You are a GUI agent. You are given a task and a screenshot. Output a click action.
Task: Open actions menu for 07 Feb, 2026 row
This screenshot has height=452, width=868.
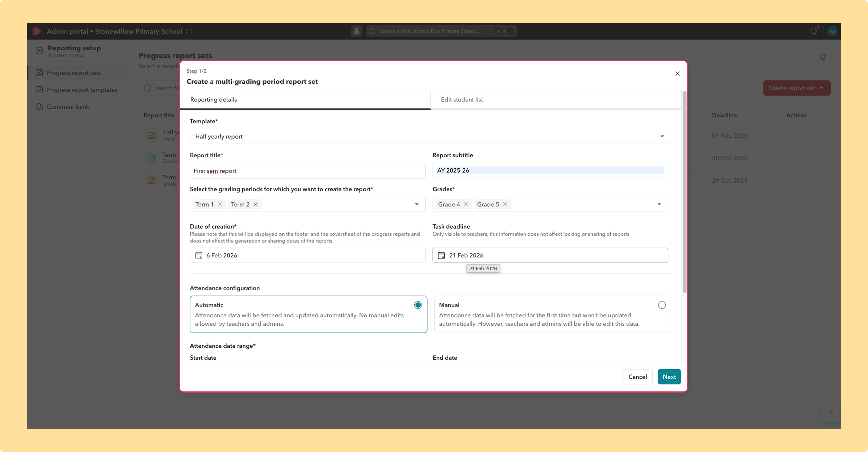click(806, 136)
